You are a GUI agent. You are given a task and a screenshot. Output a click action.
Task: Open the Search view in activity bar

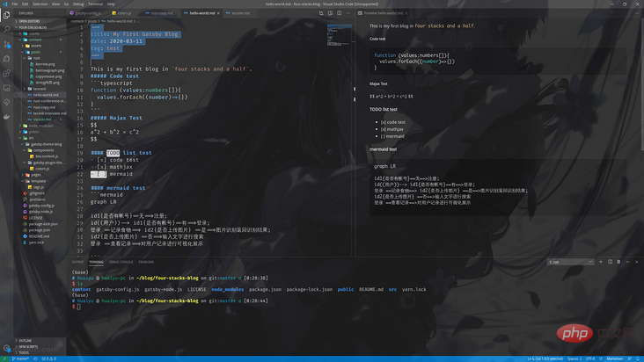point(6,30)
